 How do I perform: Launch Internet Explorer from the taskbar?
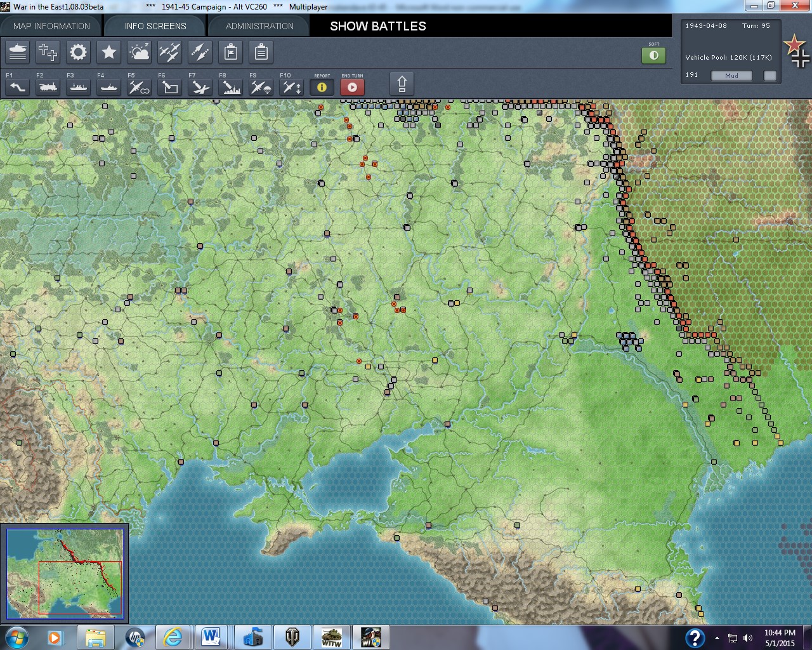[173, 637]
